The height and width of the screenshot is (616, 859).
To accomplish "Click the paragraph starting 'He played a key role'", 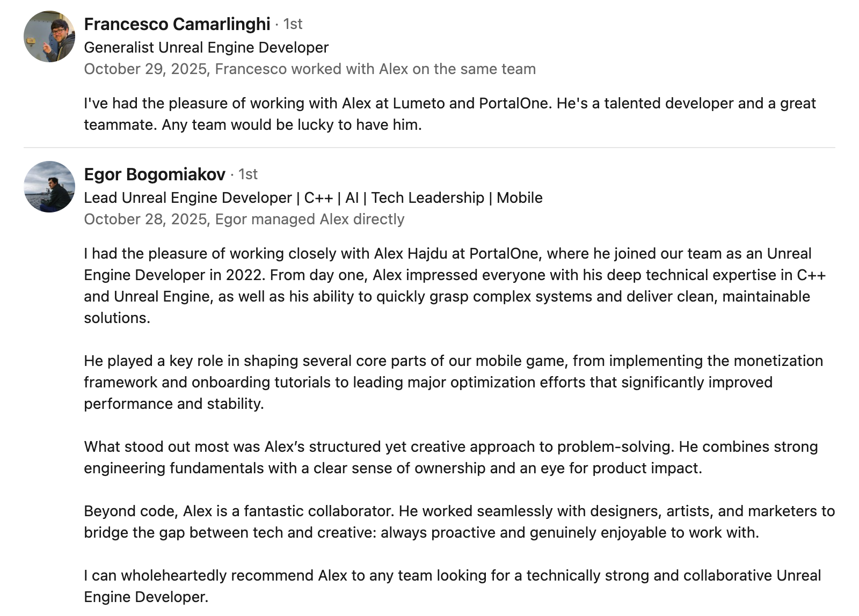I will (453, 382).
